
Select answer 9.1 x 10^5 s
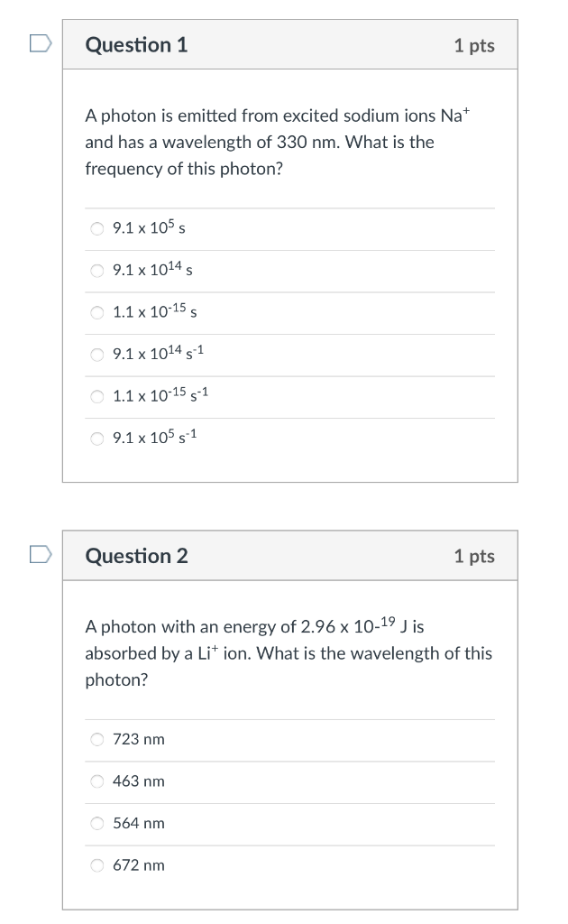click(x=97, y=228)
